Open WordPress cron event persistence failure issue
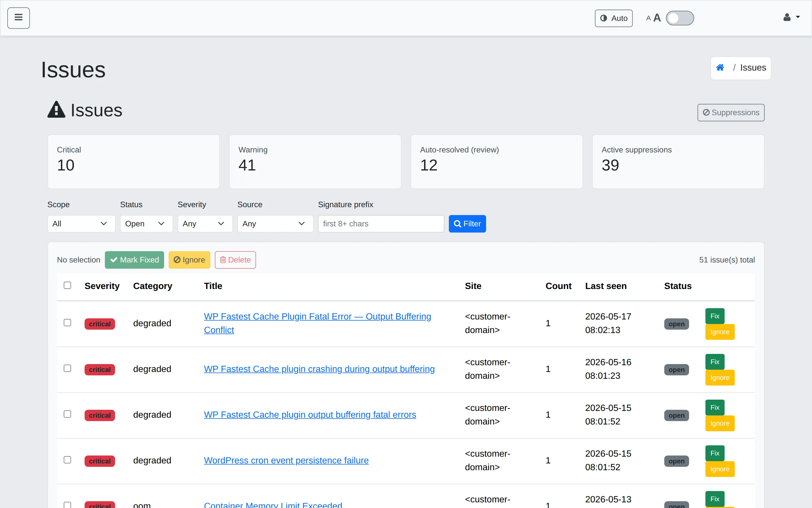 click(286, 460)
